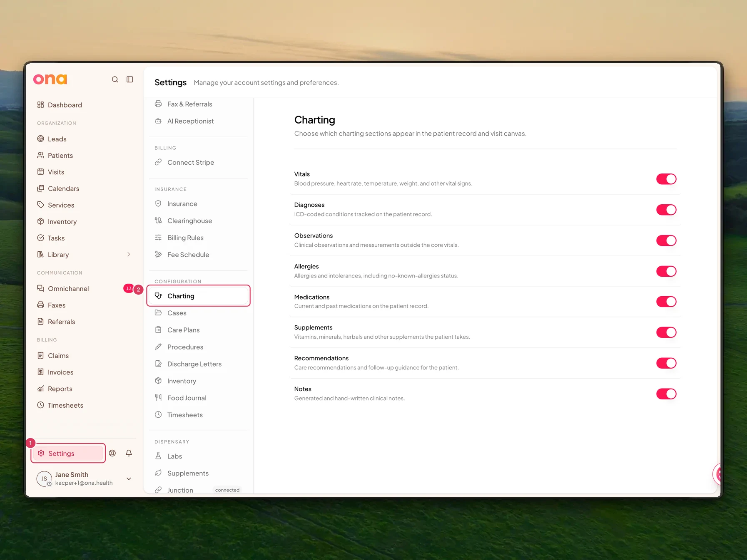Image resolution: width=747 pixels, height=560 pixels.
Task: Toggle the Allergies section off
Action: pyautogui.click(x=666, y=271)
